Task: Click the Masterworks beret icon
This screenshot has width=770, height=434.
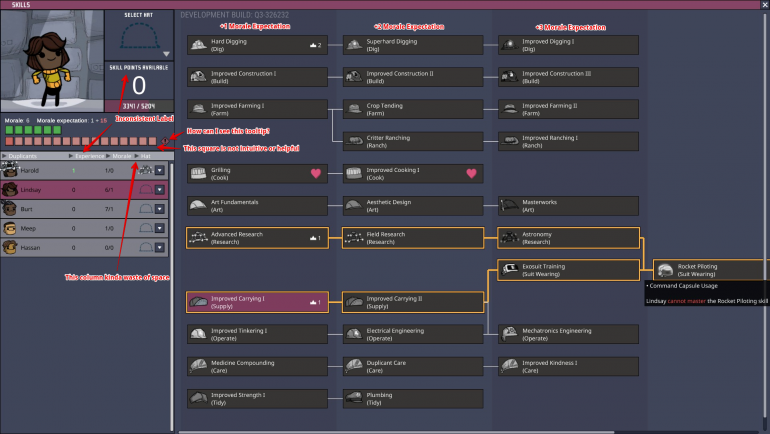Action: point(510,205)
